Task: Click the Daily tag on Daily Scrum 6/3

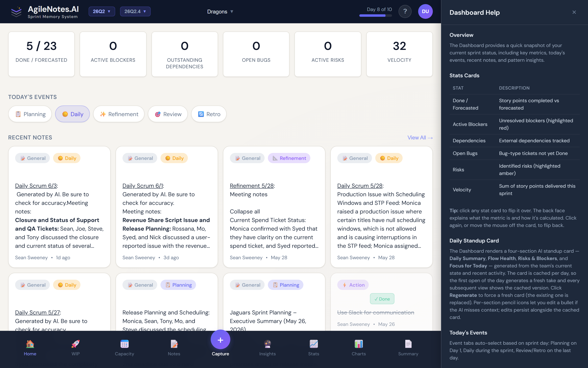Action: pyautogui.click(x=67, y=158)
